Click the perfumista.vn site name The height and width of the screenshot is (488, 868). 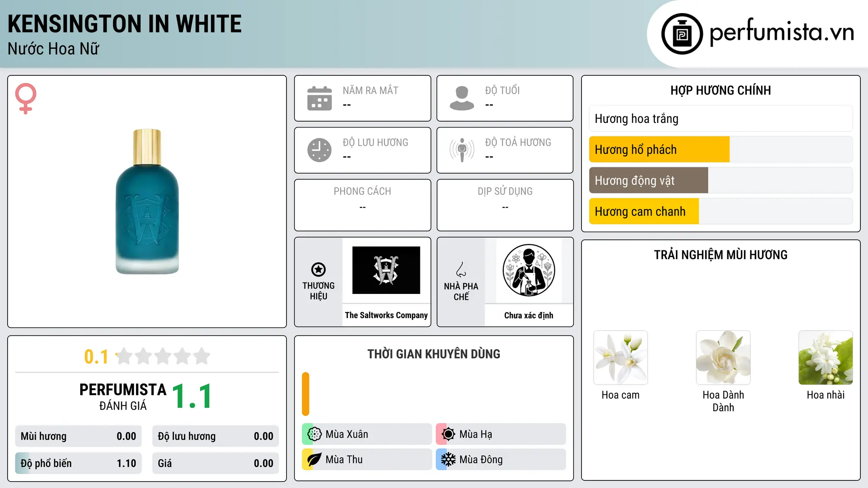(782, 32)
